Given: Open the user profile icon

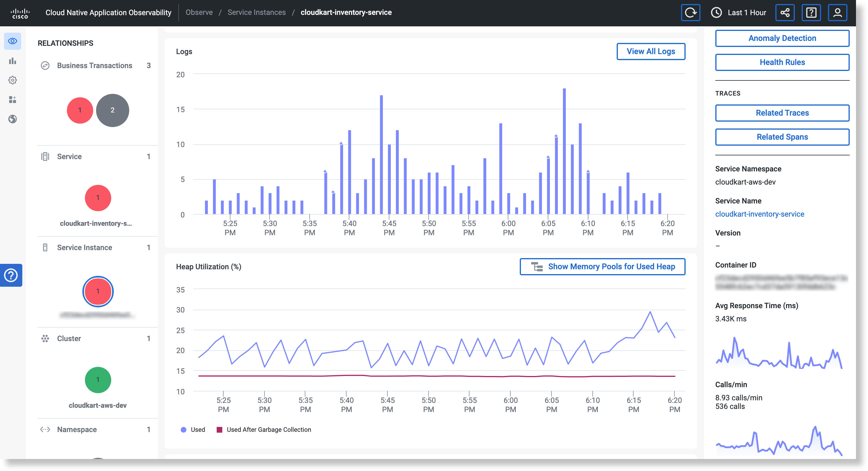Looking at the screenshot, I should tap(837, 13).
